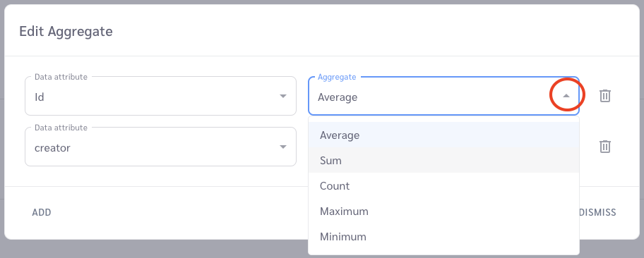Delete the Id row using trash icon
Viewport: 644px width, 258px height.
point(605,96)
